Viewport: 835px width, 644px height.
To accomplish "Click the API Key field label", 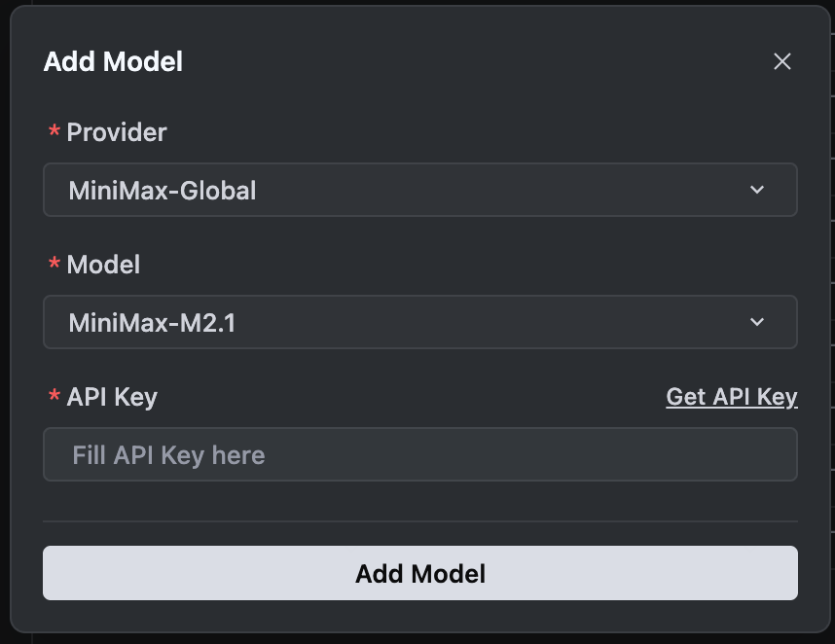I will (112, 397).
